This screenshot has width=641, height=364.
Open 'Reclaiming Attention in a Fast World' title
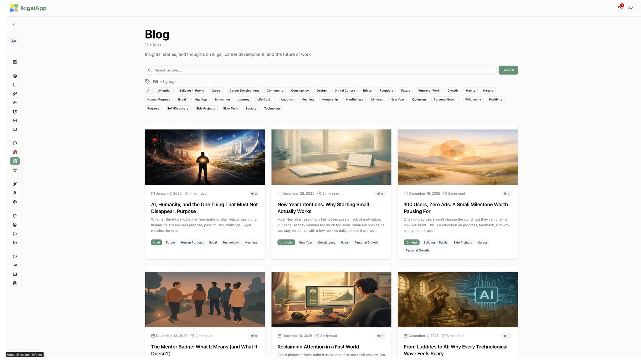[318, 347]
